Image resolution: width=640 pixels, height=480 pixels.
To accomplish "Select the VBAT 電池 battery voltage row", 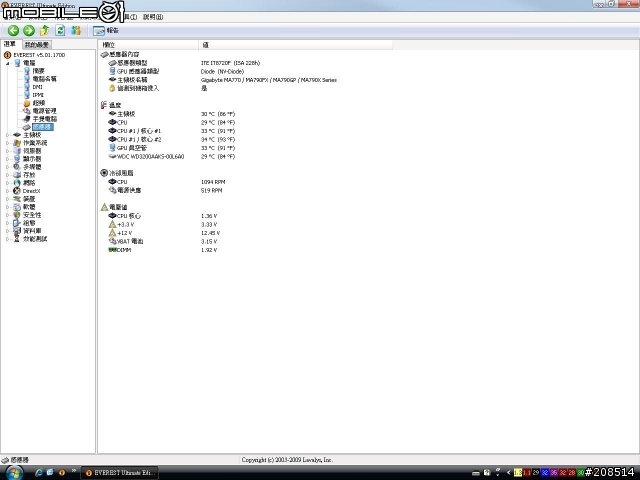I will tap(162, 242).
